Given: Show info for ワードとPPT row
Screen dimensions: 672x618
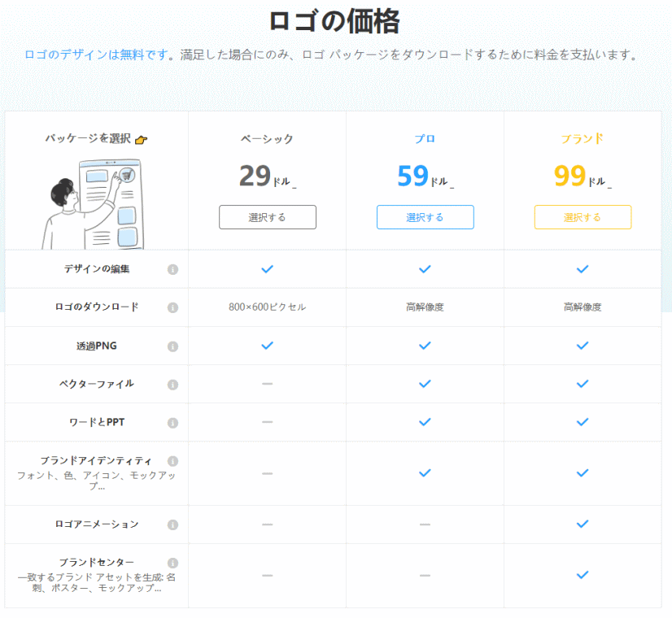Looking at the screenshot, I should pos(172,423).
